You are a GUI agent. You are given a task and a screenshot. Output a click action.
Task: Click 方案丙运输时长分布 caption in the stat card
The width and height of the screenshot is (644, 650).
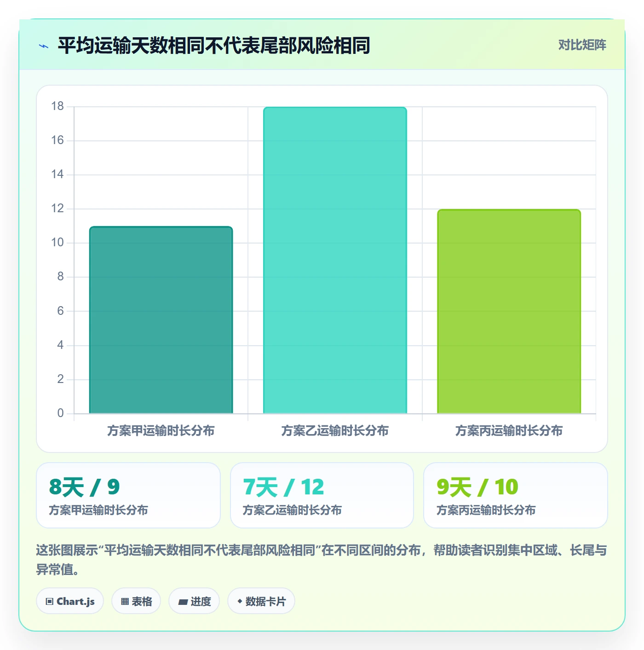click(486, 510)
